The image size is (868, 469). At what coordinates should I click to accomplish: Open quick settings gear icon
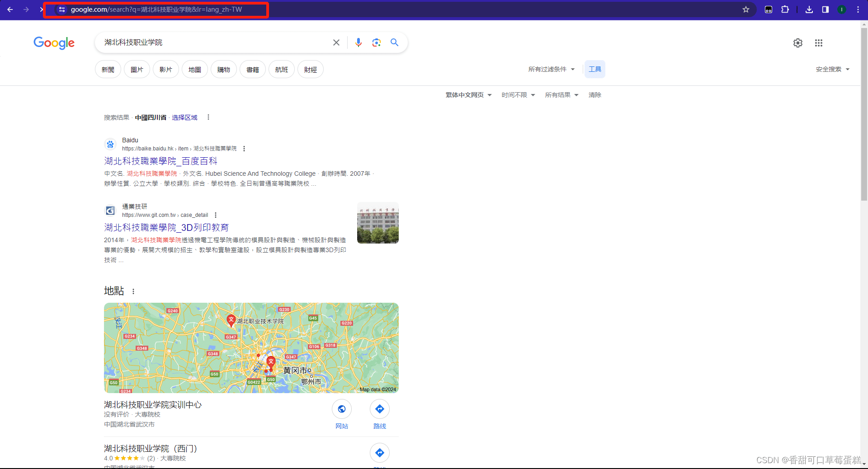798,43
